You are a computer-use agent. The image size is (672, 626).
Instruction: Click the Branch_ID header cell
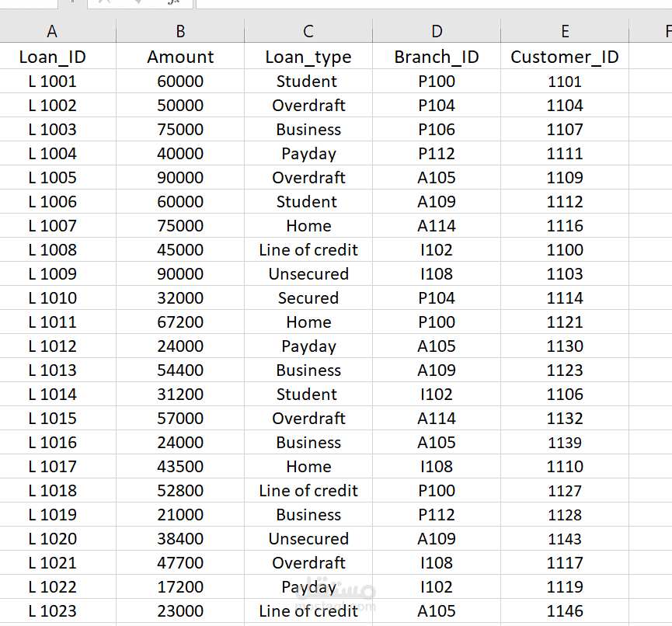click(x=437, y=57)
